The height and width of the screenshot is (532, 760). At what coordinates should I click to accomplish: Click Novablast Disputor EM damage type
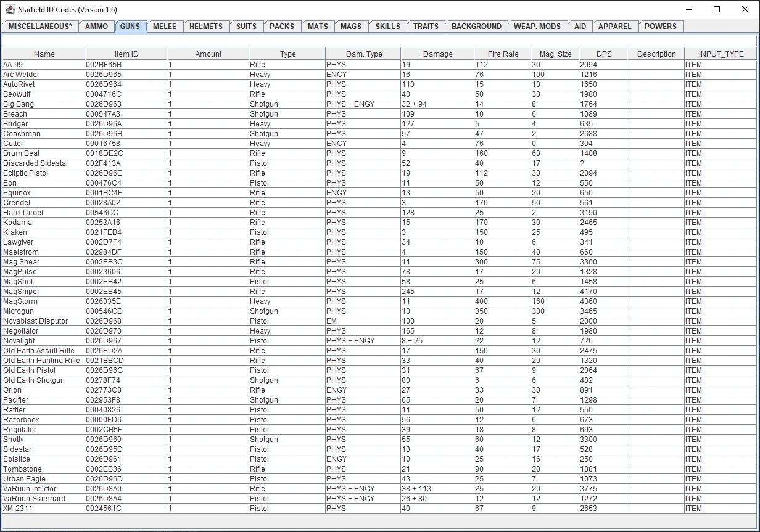332,321
